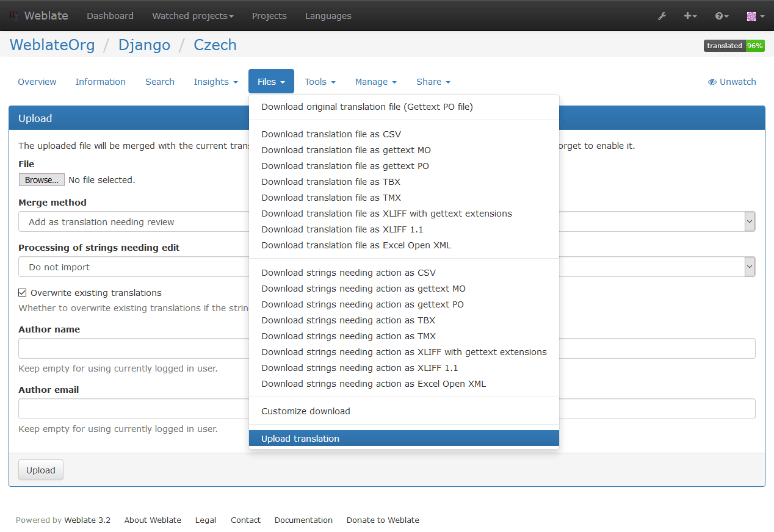Open the plus add-new menu
Image resolution: width=774 pixels, height=532 pixels.
(690, 16)
